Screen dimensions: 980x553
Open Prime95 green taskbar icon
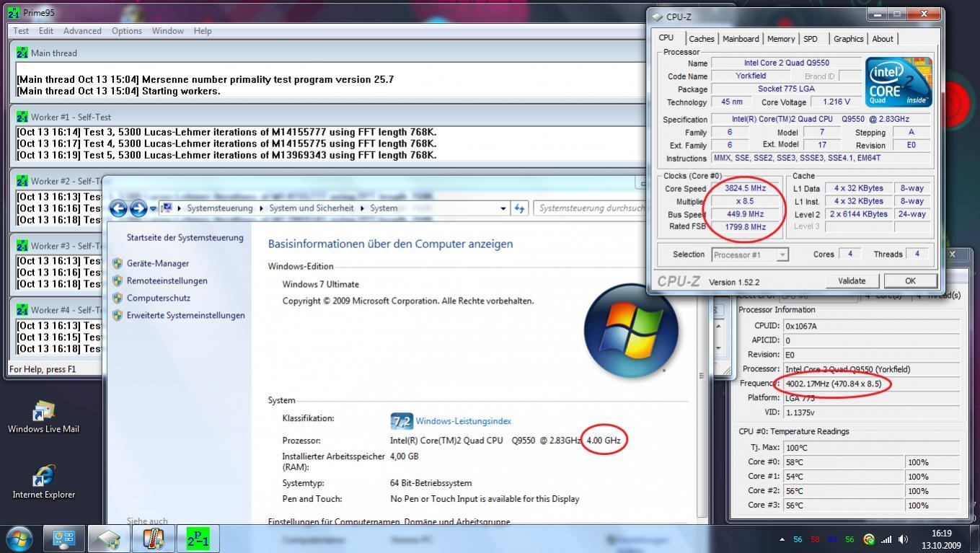click(x=198, y=539)
